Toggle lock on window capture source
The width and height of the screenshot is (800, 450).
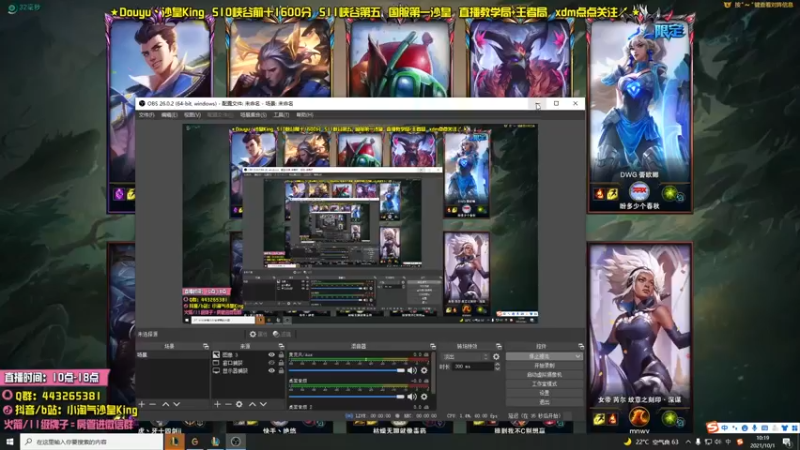click(x=281, y=363)
